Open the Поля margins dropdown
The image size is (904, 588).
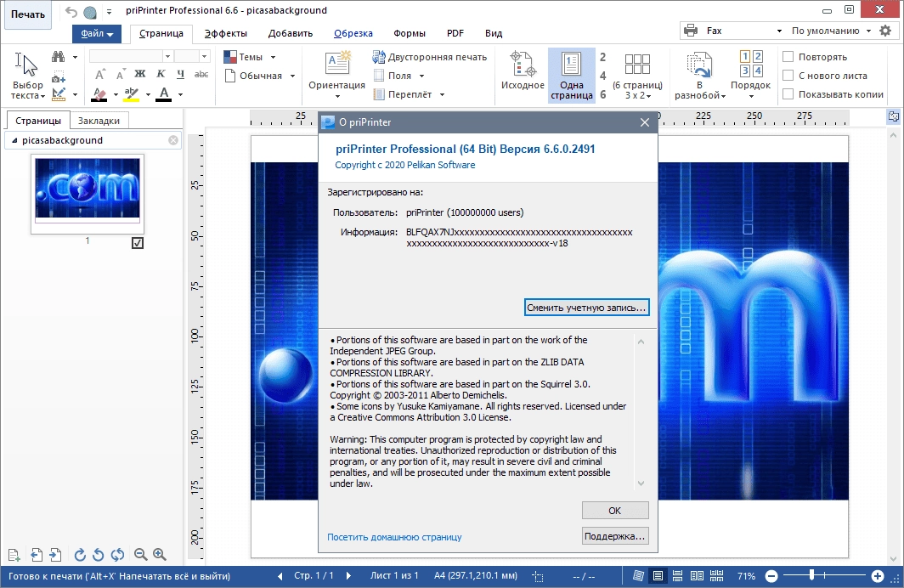point(421,76)
